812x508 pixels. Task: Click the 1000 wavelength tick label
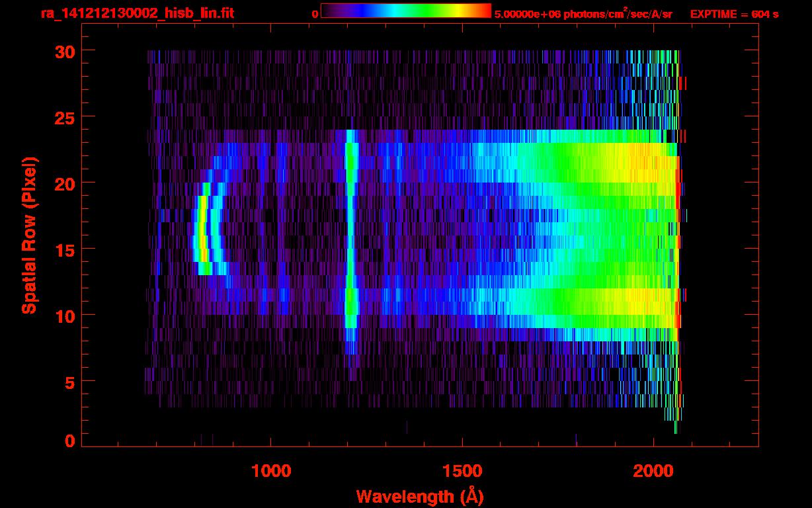(271, 470)
